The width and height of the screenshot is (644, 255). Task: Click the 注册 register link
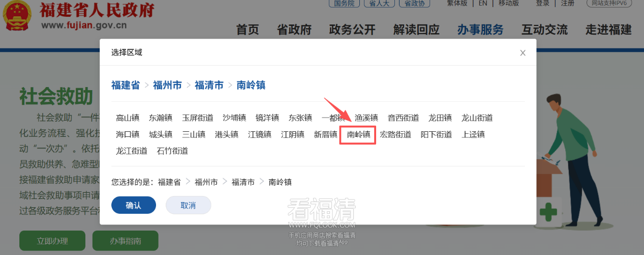pos(568,3)
